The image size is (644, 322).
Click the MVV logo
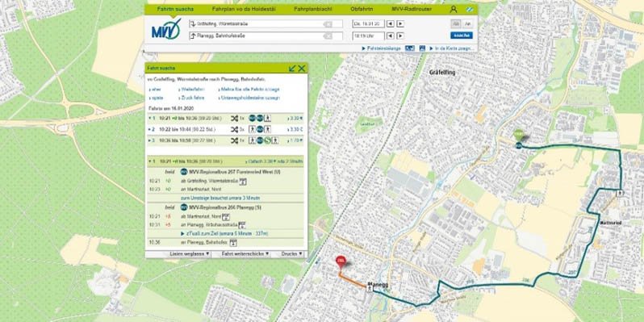point(166,29)
